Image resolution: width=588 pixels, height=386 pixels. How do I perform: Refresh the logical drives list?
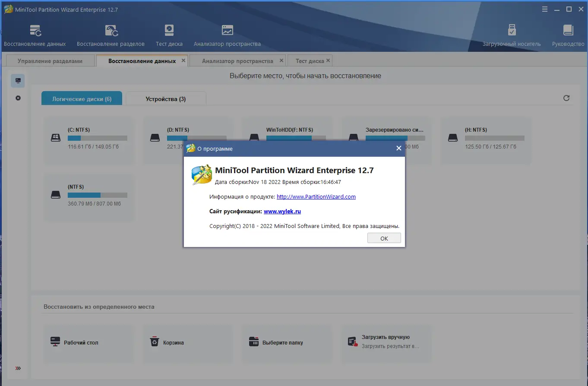[566, 98]
